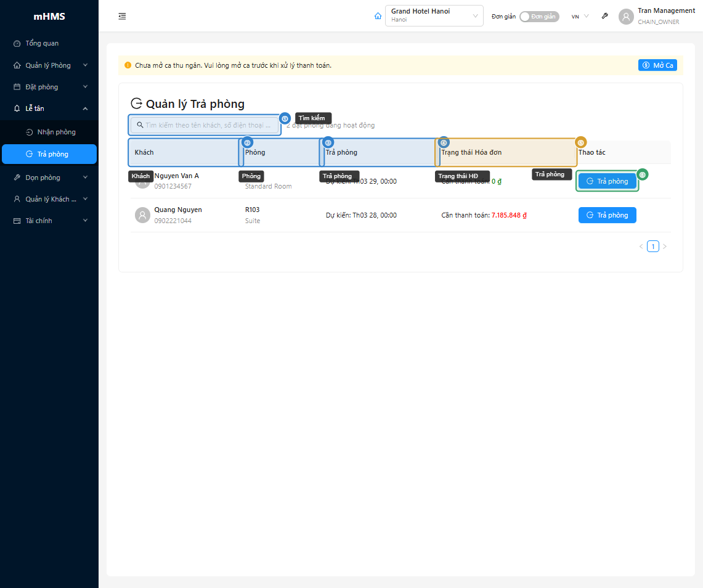Screen dimensions: 703x588
Task: Collapse the sidebar with the menu fold icon
Action: click(122, 16)
